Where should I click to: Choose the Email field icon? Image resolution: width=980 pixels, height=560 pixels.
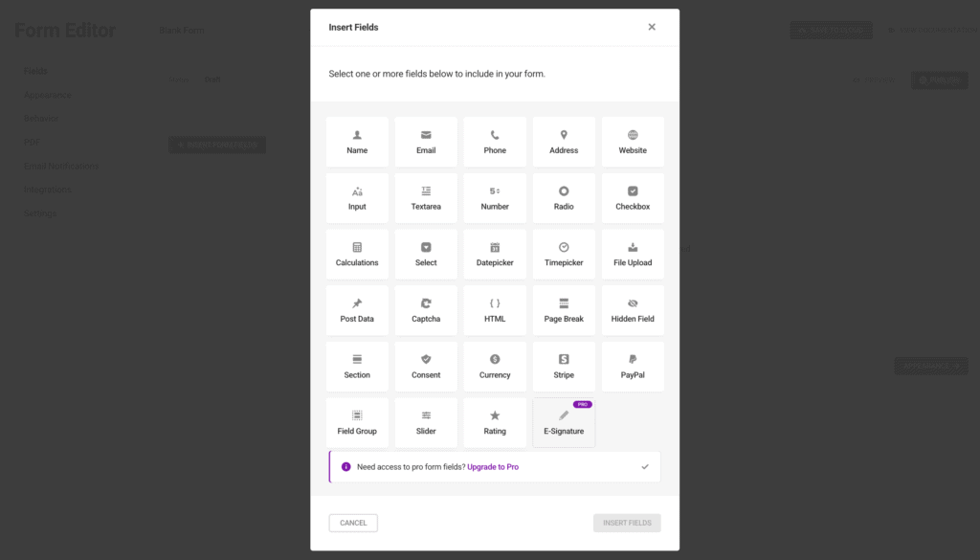(x=426, y=135)
